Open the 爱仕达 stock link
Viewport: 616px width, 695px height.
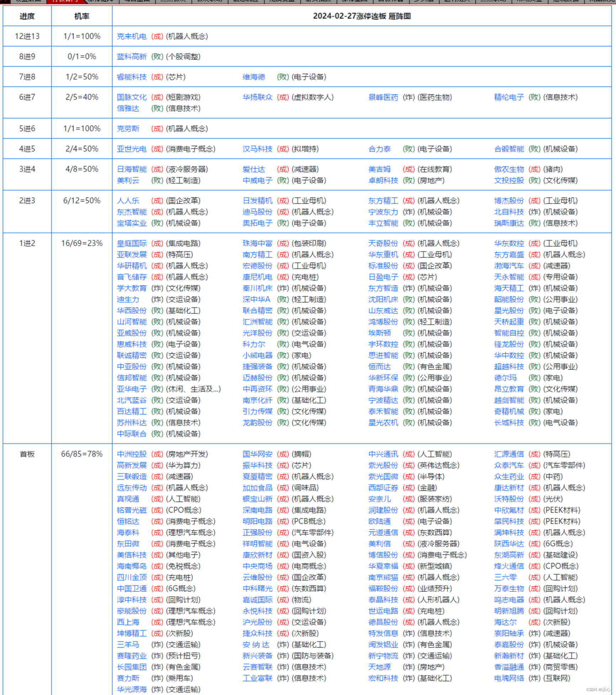254,169
